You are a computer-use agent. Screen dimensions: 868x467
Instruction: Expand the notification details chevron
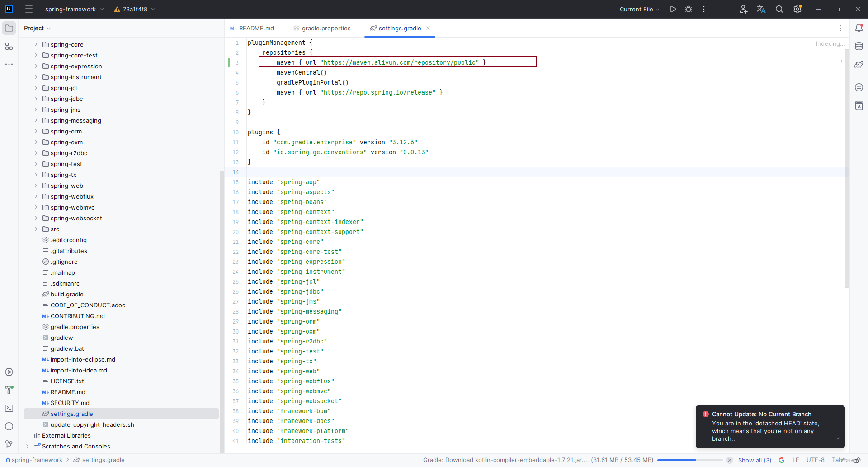click(x=837, y=438)
